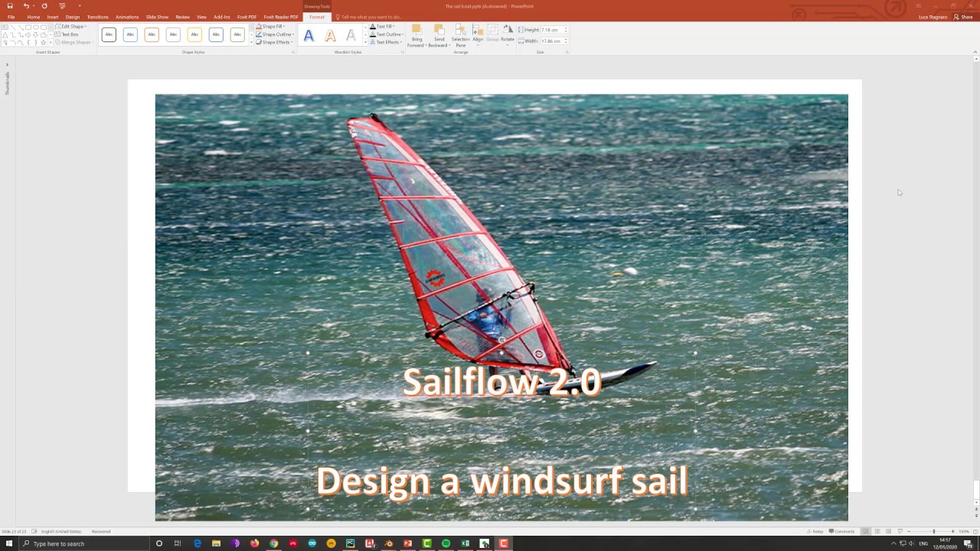Screen dimensions: 980x551
Task: Apply the blue WordArt style
Action: click(x=309, y=35)
